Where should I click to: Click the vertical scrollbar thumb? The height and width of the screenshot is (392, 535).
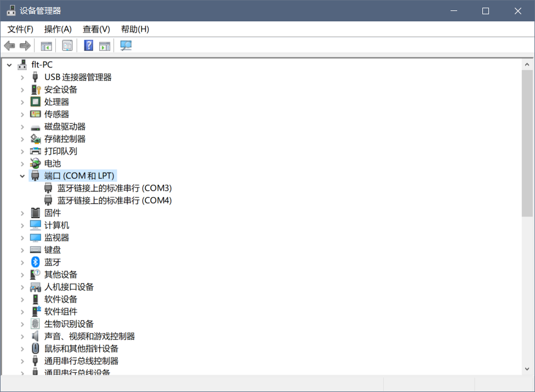click(527, 143)
